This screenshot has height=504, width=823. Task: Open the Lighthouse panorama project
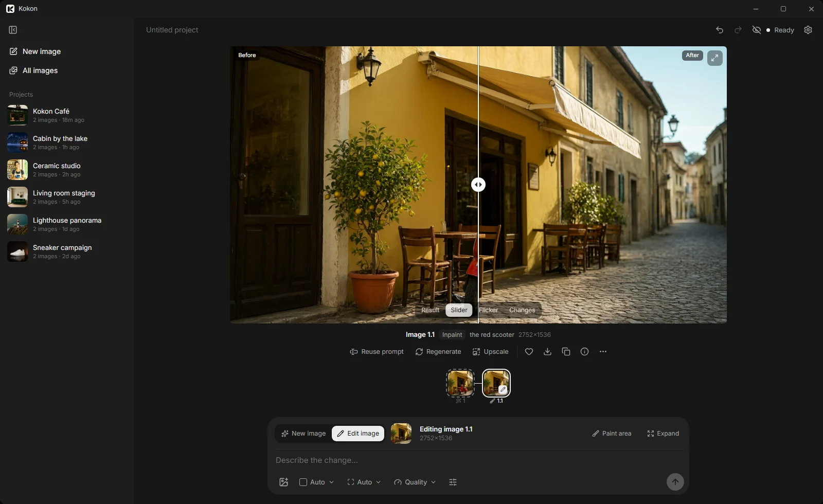pyautogui.click(x=67, y=224)
